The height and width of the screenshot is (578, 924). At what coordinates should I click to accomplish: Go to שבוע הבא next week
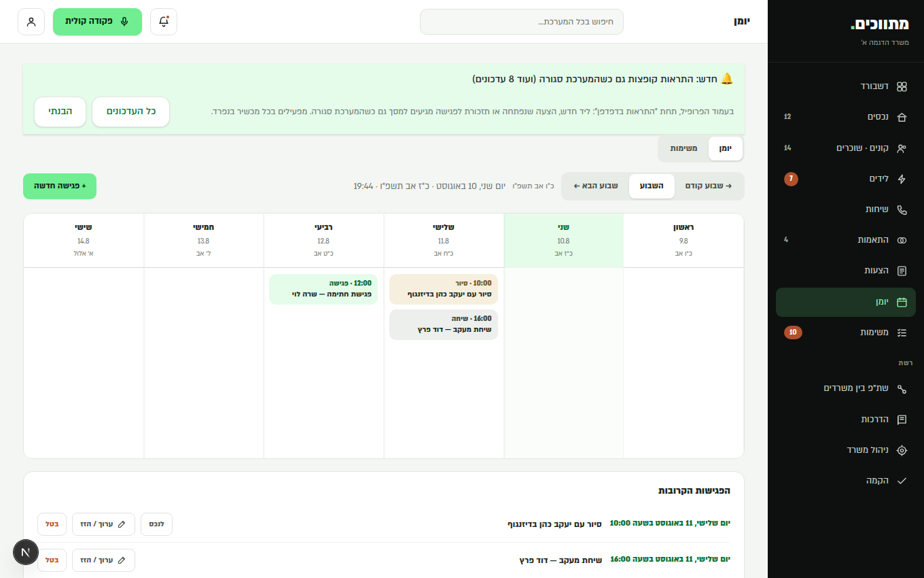pos(596,186)
